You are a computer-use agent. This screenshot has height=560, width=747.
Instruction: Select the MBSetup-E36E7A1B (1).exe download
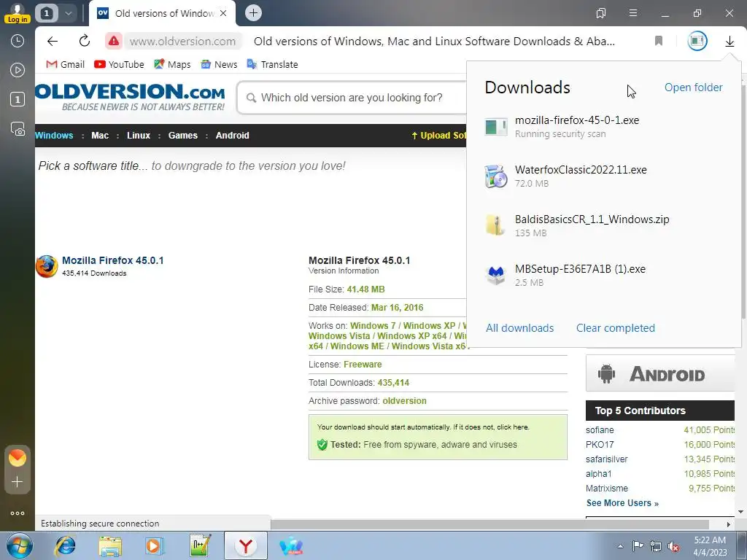click(603, 275)
